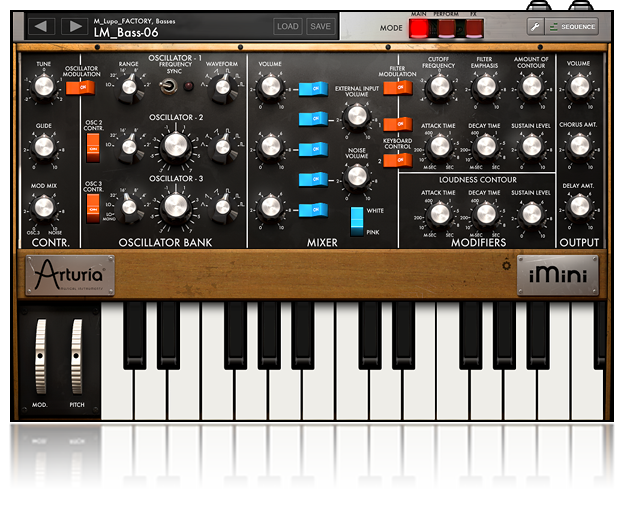Viewport: 624px width, 514px height.
Task: Toggle the Filter Modulation switch
Action: [x=398, y=88]
